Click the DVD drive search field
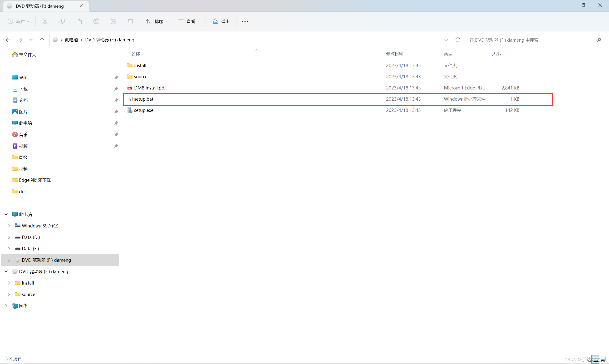 pos(530,40)
